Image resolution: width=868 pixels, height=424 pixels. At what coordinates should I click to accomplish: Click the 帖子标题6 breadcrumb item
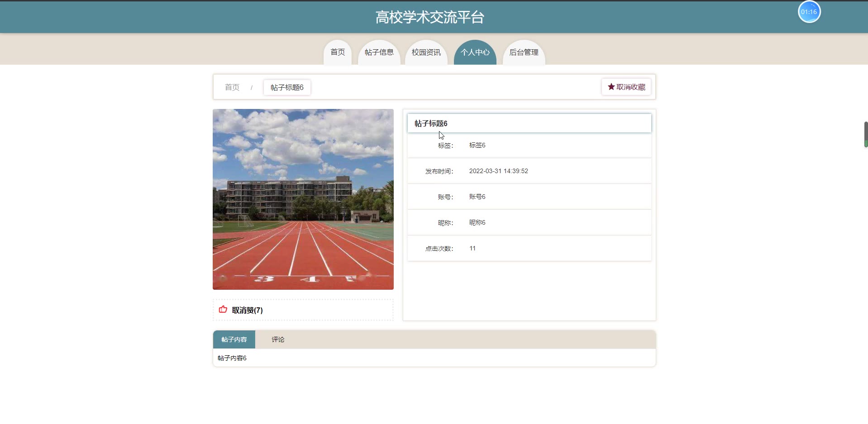coord(287,87)
